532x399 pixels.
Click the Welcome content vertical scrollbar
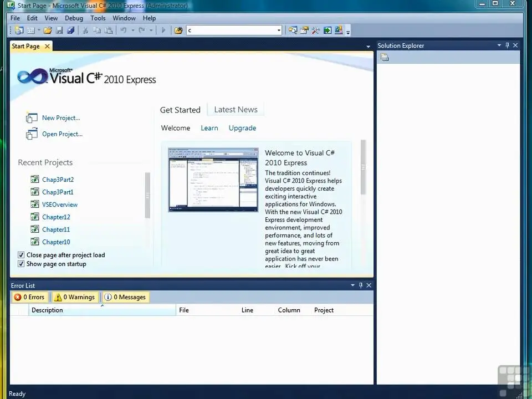(363, 167)
